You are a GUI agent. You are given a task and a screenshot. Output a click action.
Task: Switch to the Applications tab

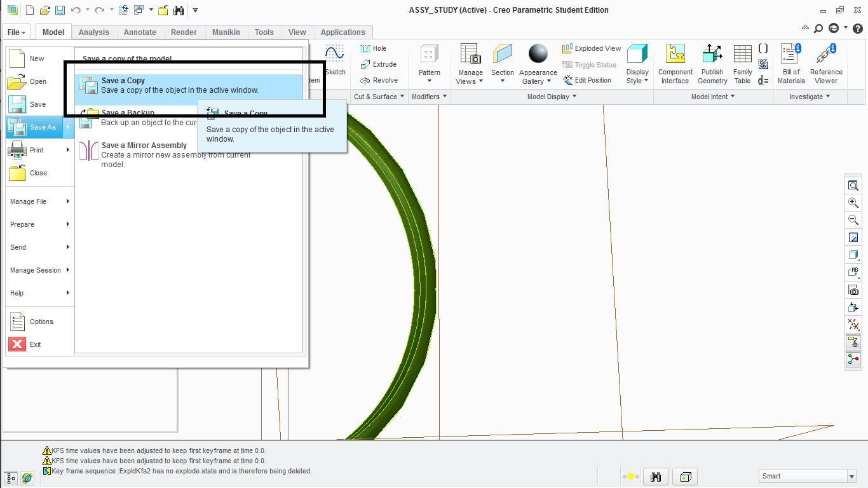tap(343, 32)
